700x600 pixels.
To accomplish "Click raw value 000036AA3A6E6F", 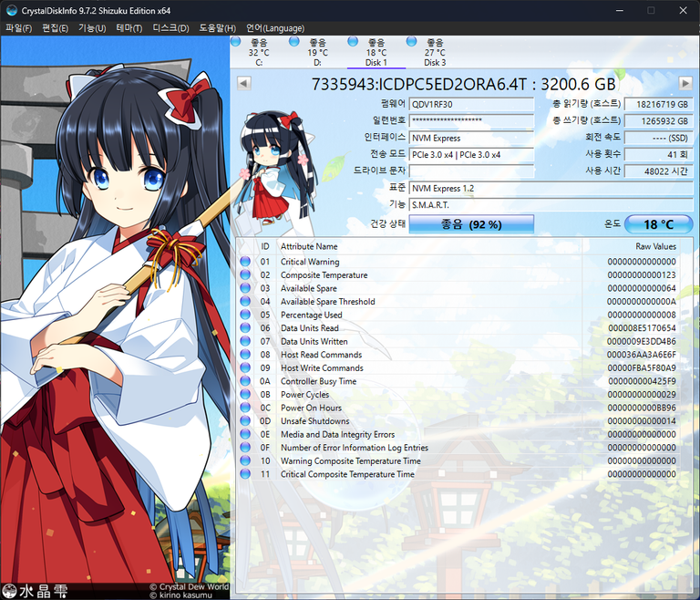I will [641, 355].
